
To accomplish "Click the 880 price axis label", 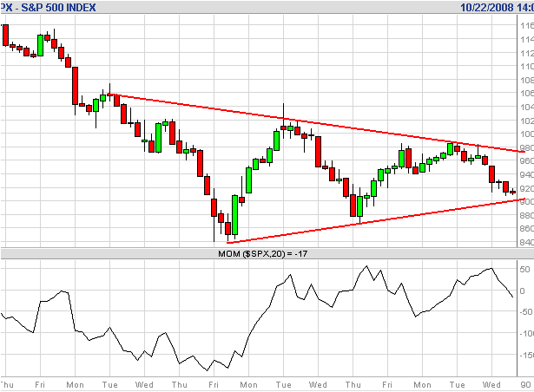I will click(527, 215).
